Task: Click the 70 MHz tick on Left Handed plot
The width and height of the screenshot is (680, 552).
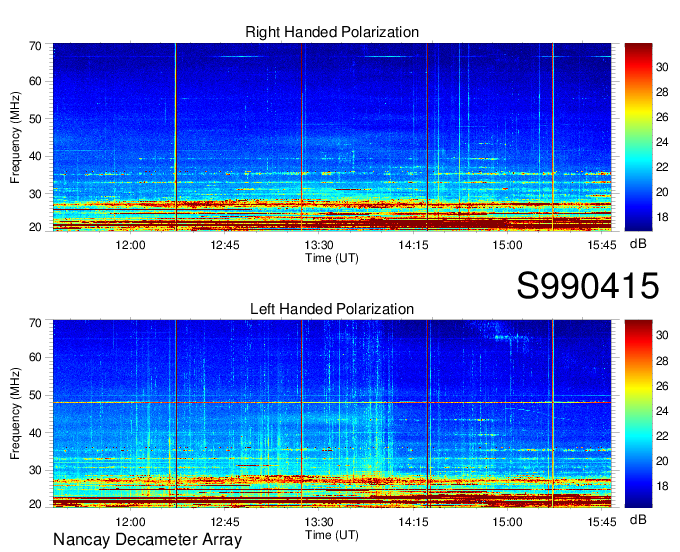Action: coord(35,323)
